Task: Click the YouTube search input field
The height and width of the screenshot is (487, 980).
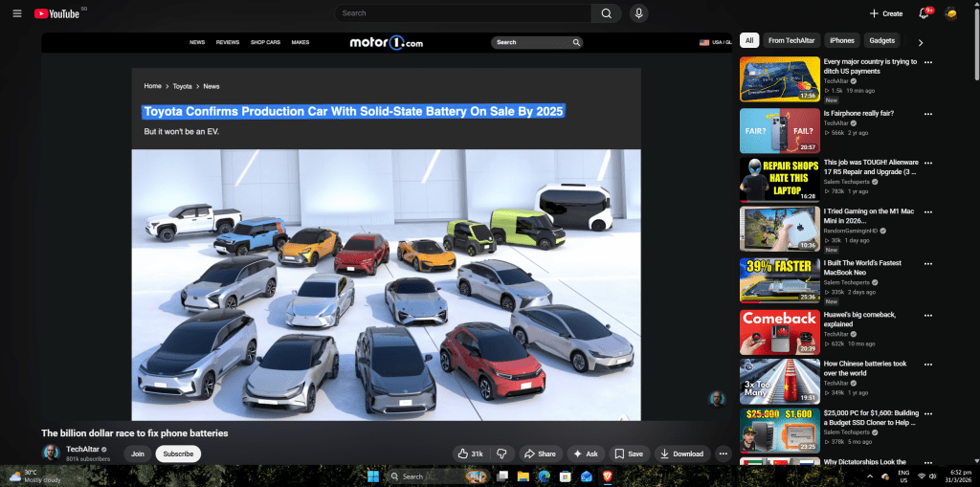Action: click(462, 13)
